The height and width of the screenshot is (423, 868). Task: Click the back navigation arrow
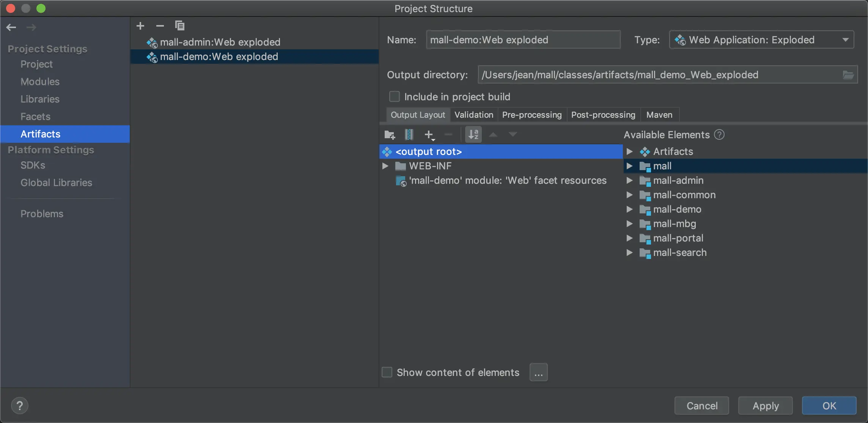11,27
